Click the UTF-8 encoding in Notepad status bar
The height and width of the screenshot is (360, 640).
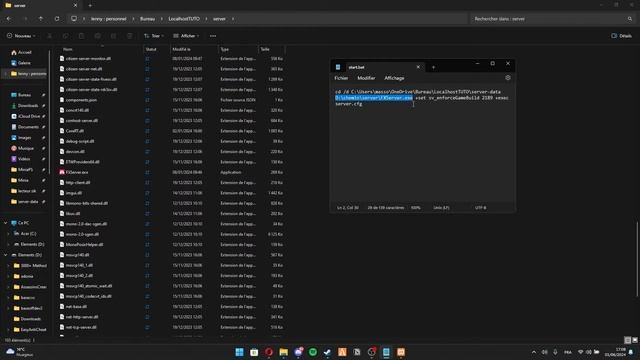pyautogui.click(x=480, y=208)
